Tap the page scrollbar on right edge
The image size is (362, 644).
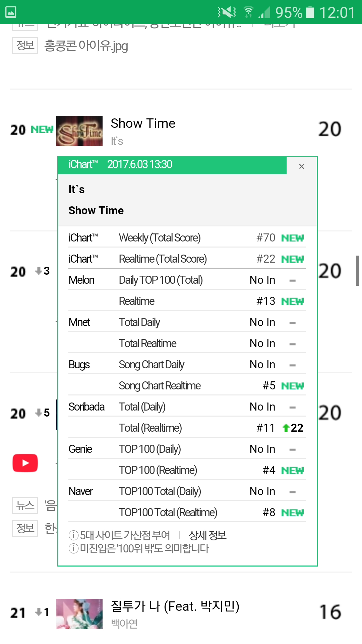point(357,270)
